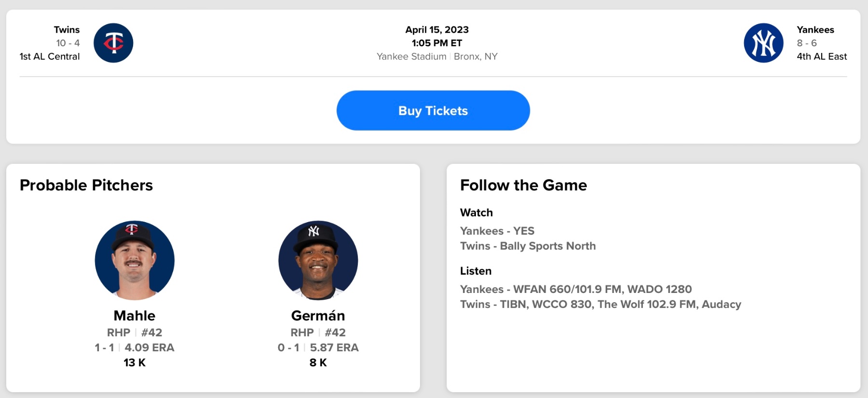The image size is (868, 398).
Task: Click the Twins team name at top
Action: click(x=67, y=30)
